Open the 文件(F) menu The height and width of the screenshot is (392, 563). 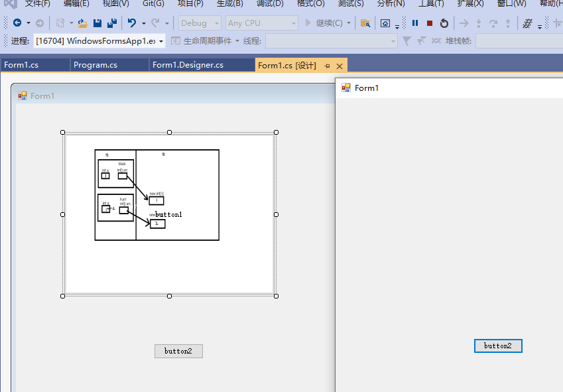(x=37, y=3)
